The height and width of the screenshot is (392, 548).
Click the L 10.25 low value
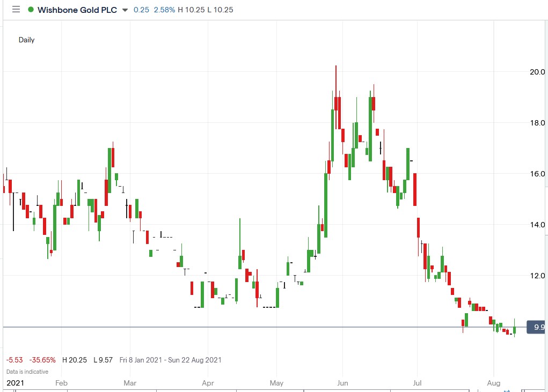220,10
